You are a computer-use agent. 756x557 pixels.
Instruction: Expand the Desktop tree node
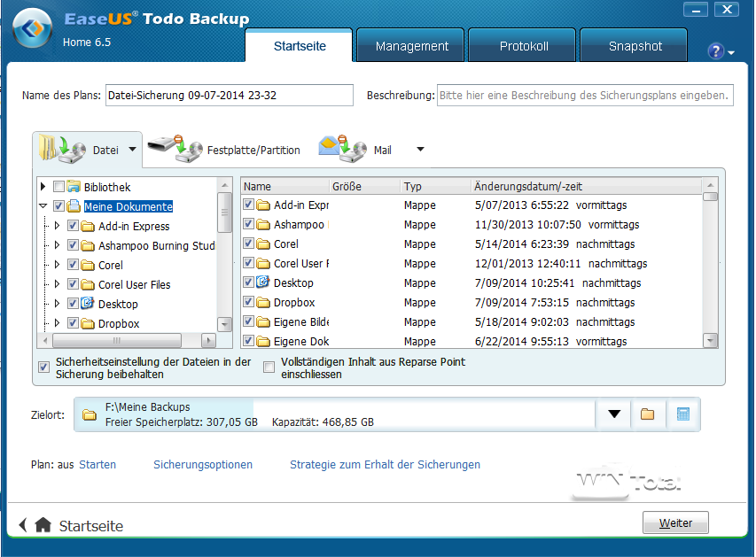point(57,304)
